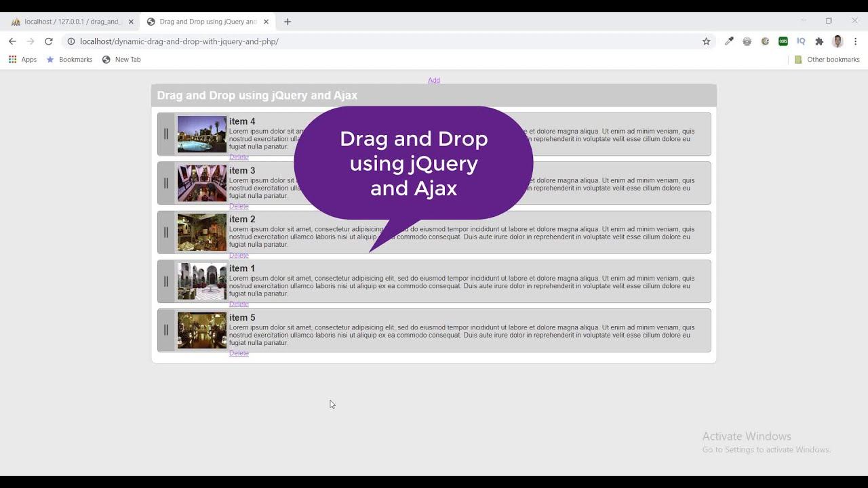Image resolution: width=868 pixels, height=488 pixels.
Task: Reload the page with the refresh icon
Action: coord(49,41)
